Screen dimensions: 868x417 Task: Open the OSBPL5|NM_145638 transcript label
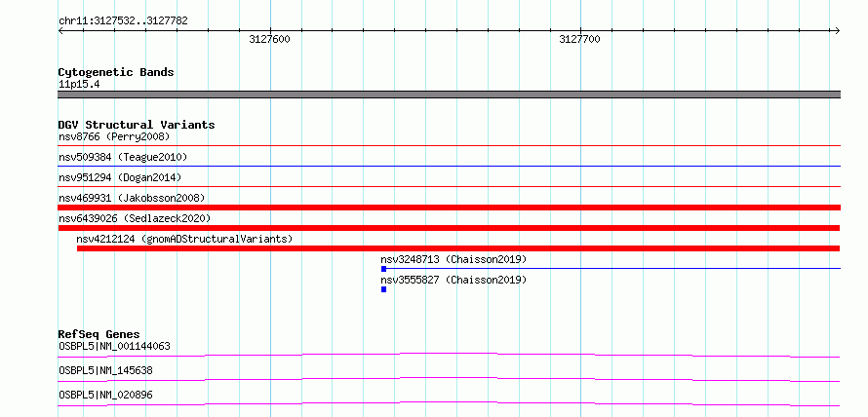coord(105,370)
